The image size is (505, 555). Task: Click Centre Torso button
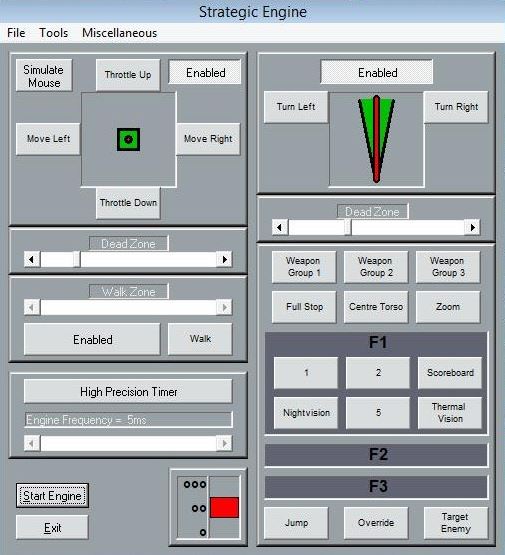tap(376, 307)
